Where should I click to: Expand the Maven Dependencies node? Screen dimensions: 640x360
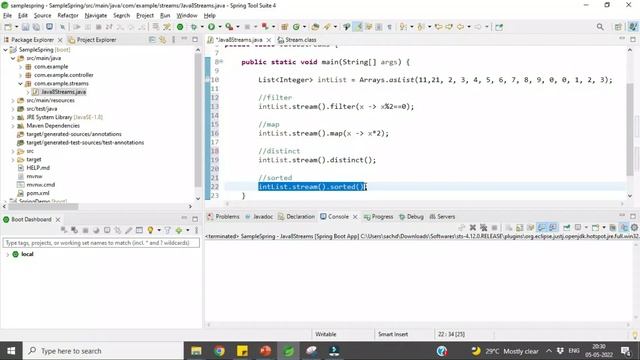pyautogui.click(x=13, y=126)
